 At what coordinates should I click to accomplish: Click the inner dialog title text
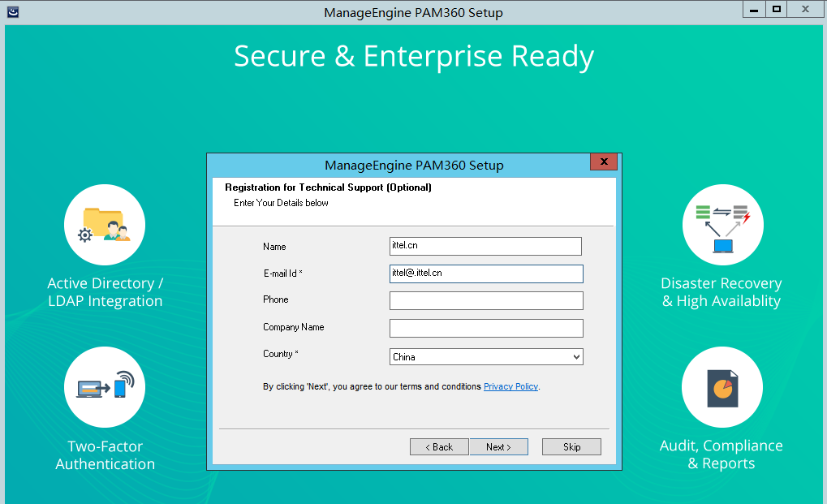tap(414, 166)
